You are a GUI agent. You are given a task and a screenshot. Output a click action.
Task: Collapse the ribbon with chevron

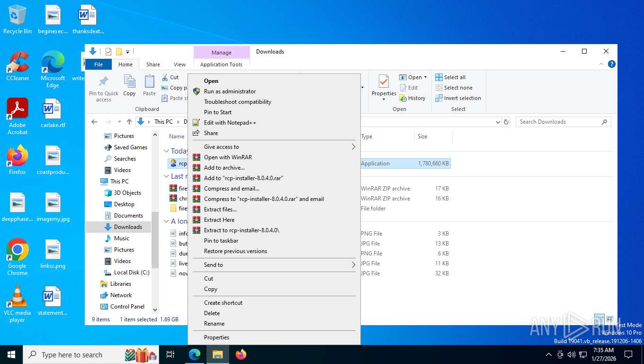click(602, 64)
